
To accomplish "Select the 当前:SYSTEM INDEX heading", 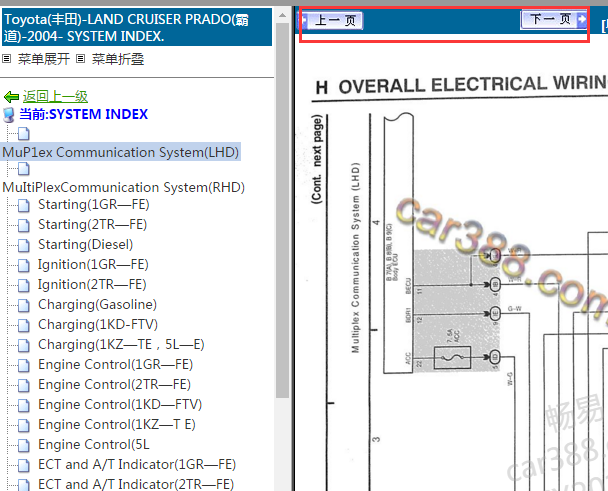I will tap(83, 114).
